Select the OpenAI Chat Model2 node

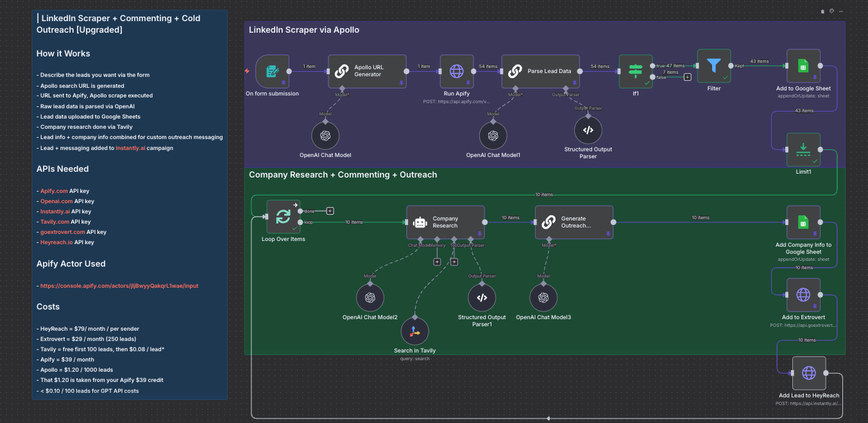[370, 298]
